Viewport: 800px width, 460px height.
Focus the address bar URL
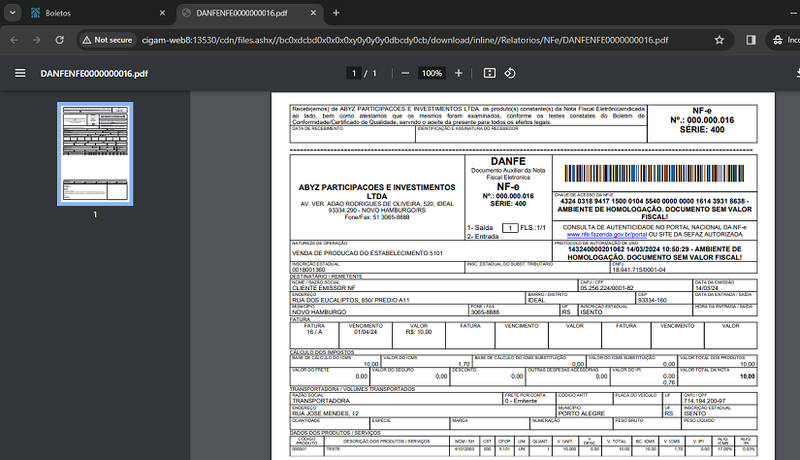tap(405, 40)
